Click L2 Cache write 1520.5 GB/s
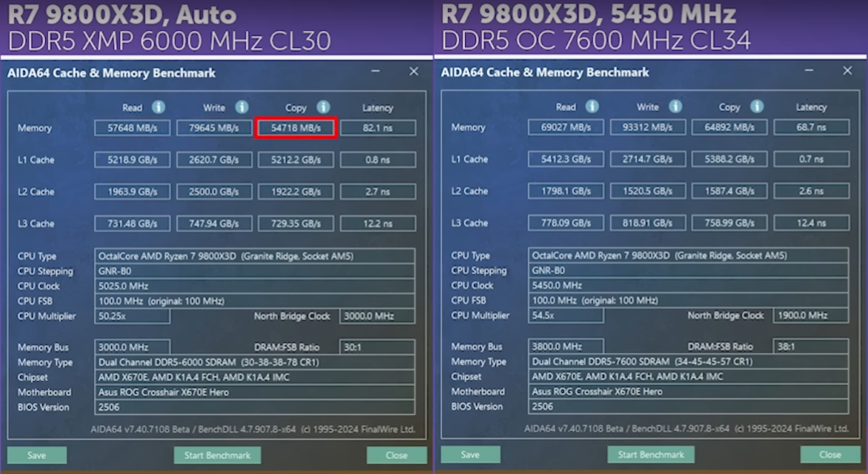The image size is (868, 474). tap(647, 191)
